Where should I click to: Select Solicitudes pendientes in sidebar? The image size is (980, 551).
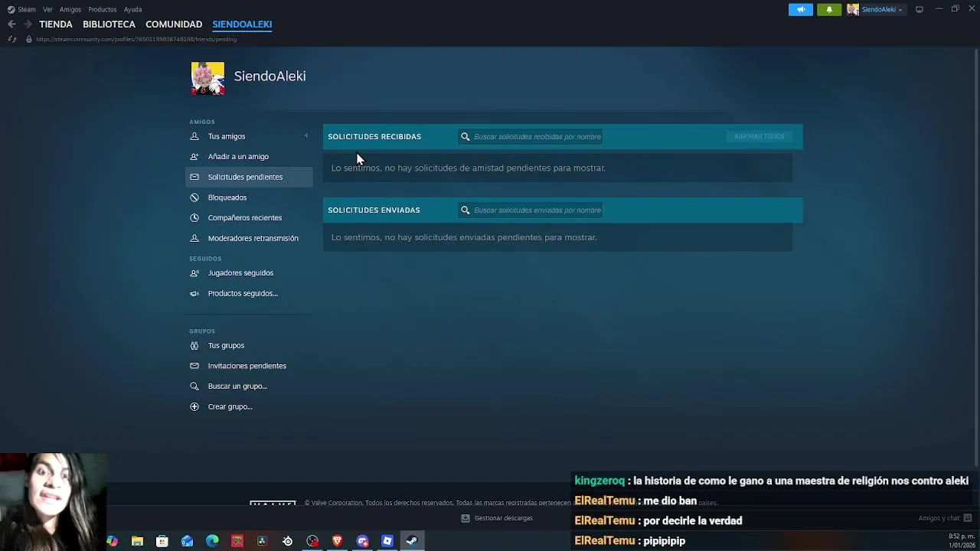coord(249,177)
